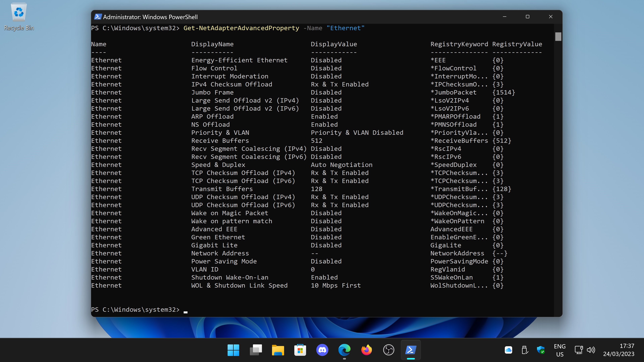Click the Get-NetAdapterAdvancedProperty command text
644x362 pixels.
point(241,28)
